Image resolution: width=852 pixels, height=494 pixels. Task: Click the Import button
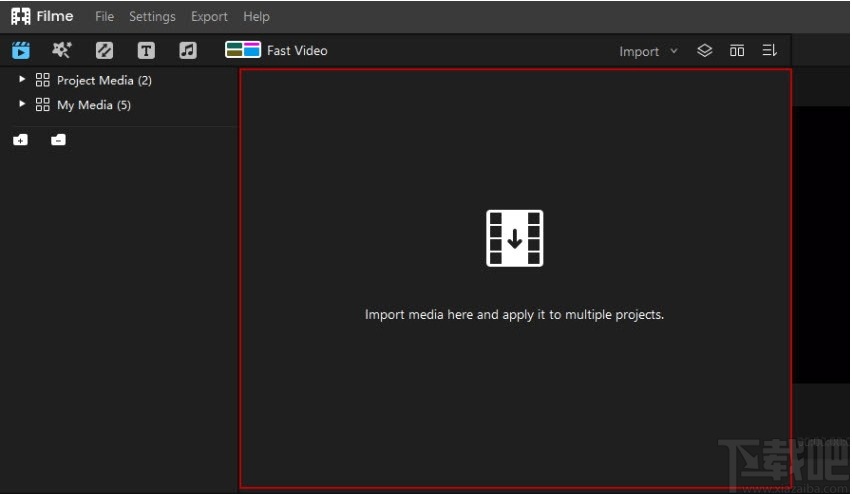pos(639,51)
